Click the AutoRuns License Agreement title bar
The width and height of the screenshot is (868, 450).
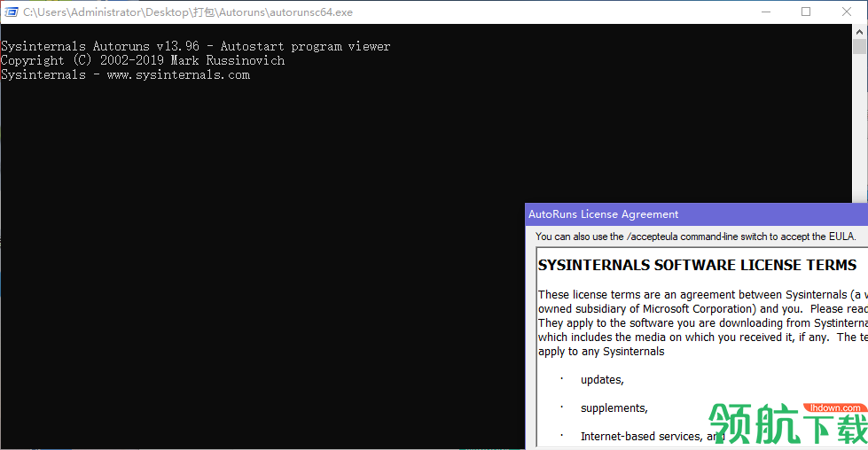coord(696,214)
